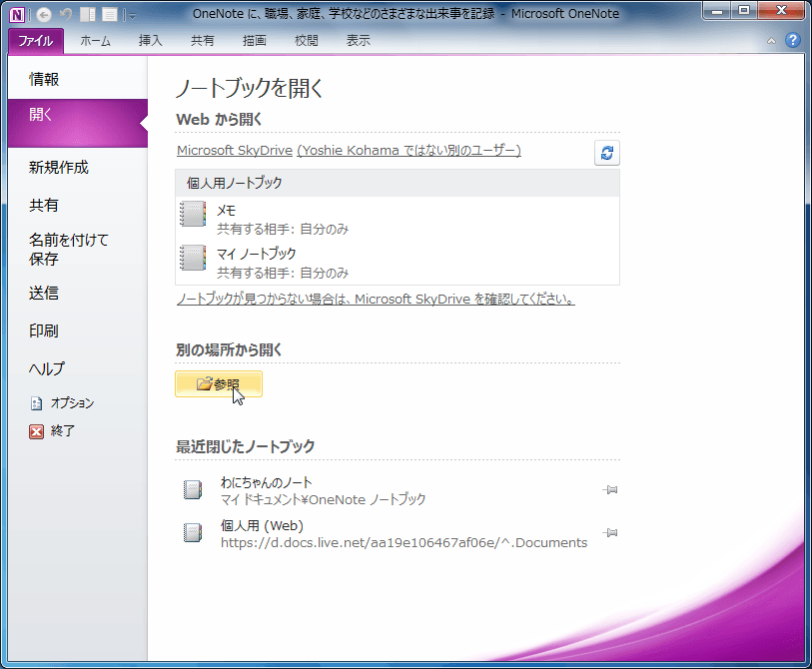Open the マイ ノートブック entry

tap(398, 263)
